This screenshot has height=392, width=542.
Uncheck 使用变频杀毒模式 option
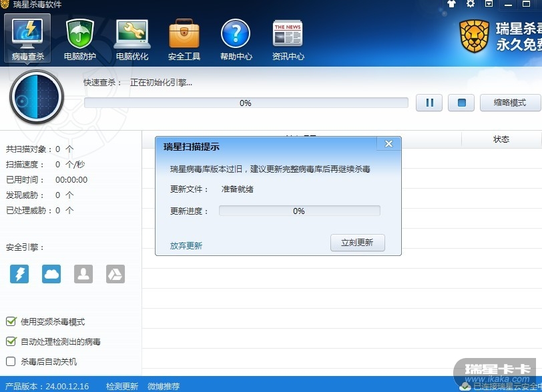11,321
